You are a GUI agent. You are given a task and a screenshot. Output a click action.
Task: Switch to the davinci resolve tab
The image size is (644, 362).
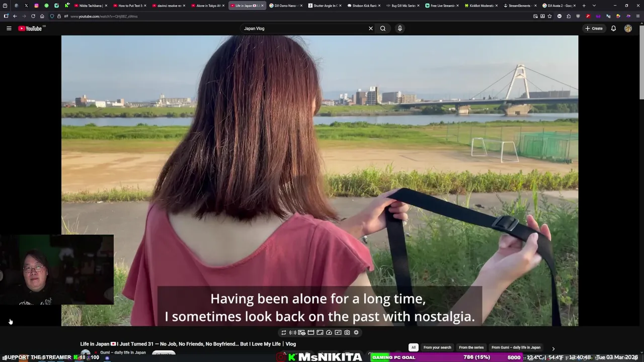point(169,6)
